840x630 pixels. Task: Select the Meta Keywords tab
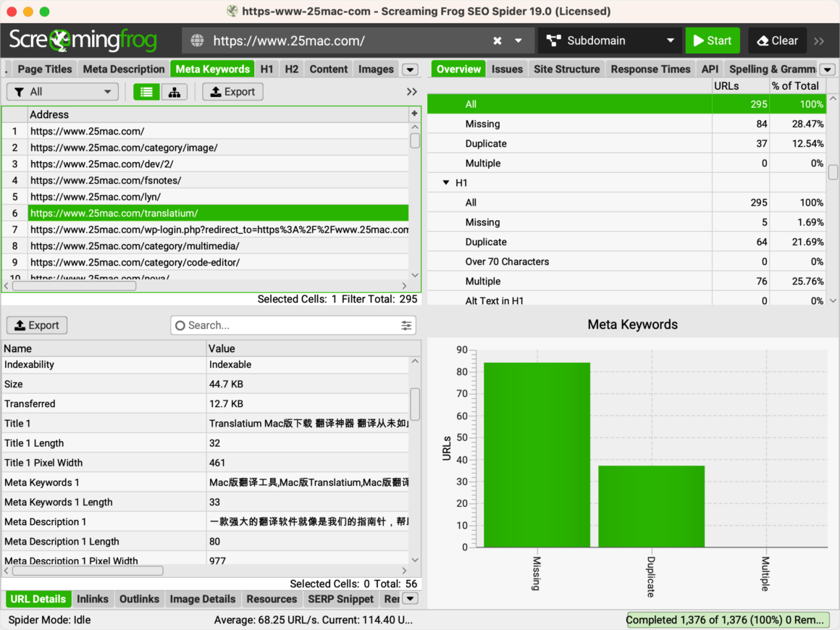point(213,69)
